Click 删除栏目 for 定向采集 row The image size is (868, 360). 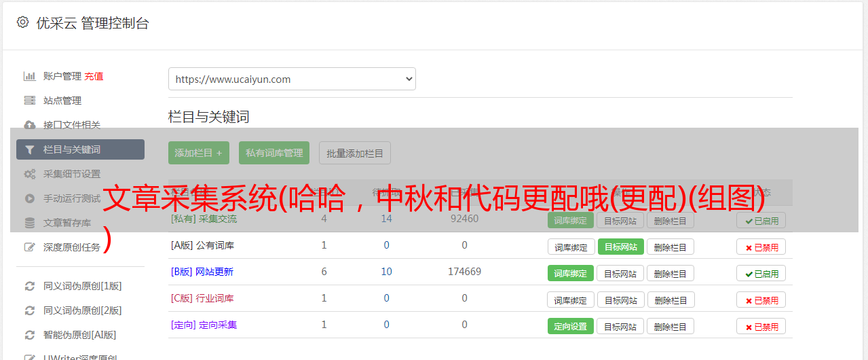(x=671, y=326)
